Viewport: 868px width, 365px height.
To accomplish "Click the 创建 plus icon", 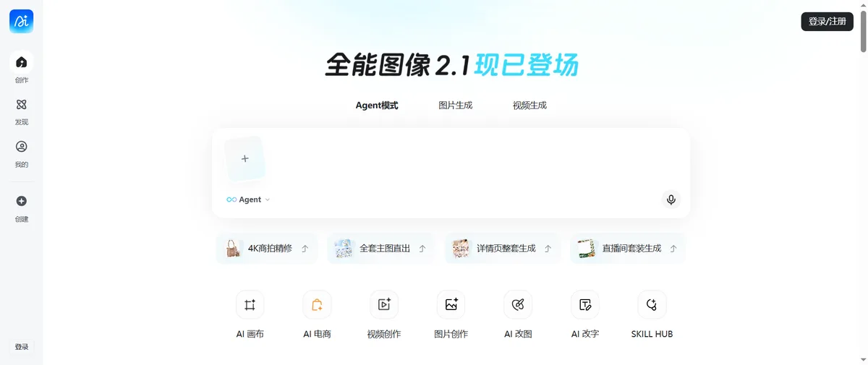I will click(x=22, y=201).
